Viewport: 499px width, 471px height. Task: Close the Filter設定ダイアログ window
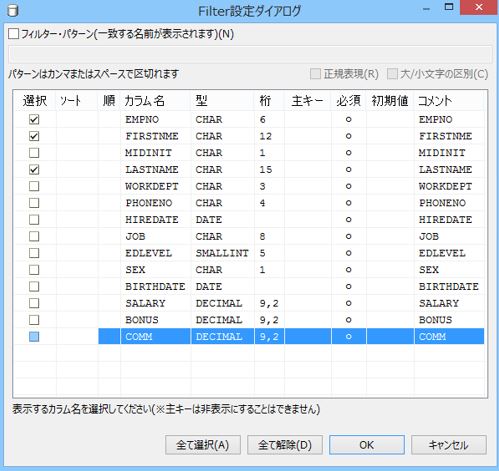point(479,7)
